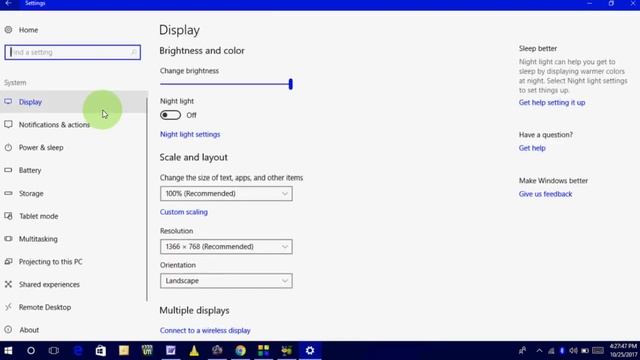Click the brightness slider handle
Viewport: 640px width, 360px height.
pyautogui.click(x=291, y=84)
